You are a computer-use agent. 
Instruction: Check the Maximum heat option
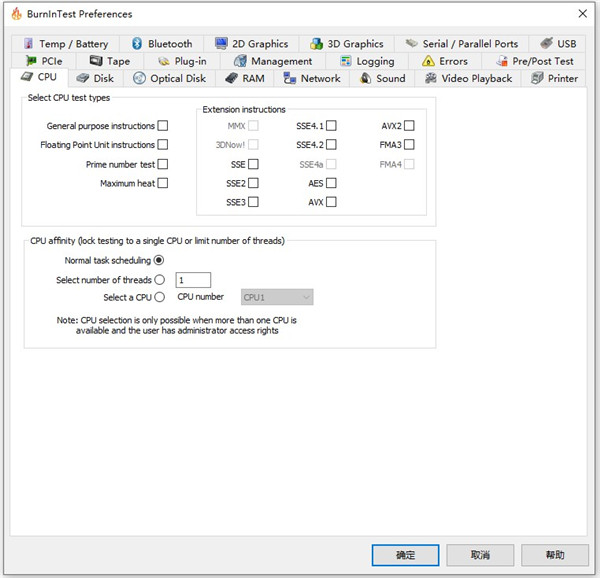(x=163, y=183)
